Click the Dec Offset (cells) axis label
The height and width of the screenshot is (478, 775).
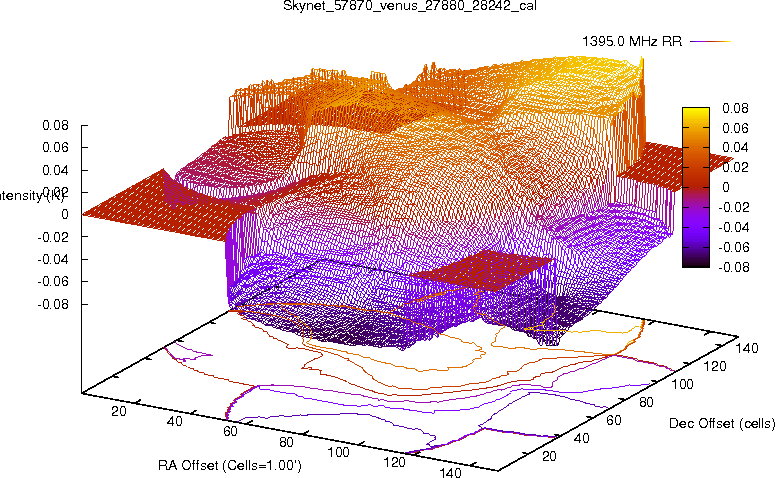pos(722,423)
